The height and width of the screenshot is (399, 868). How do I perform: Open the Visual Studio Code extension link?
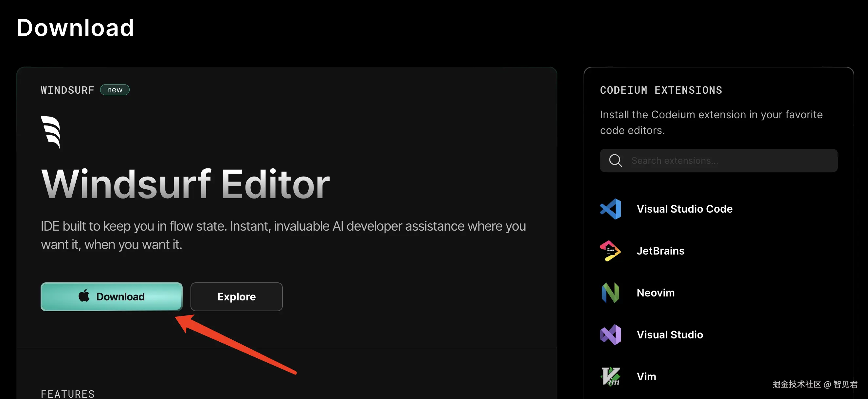tap(684, 209)
